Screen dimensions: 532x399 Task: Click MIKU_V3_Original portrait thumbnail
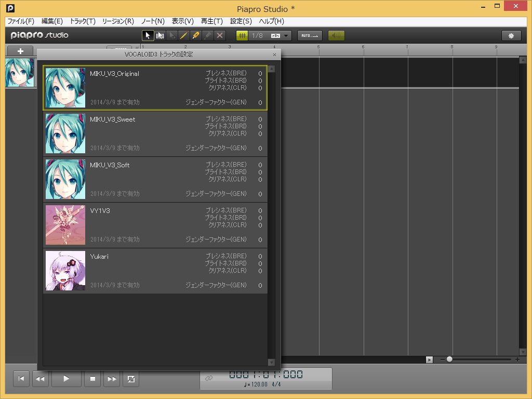(65, 88)
